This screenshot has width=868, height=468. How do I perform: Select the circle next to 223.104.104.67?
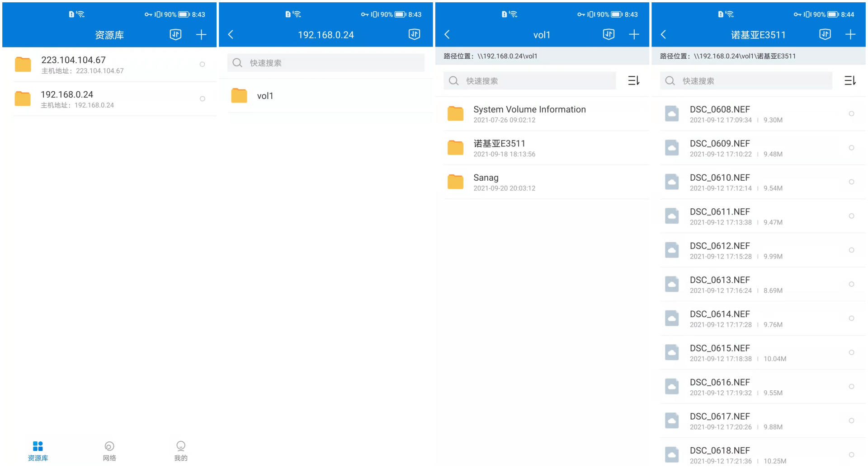pos(202,64)
